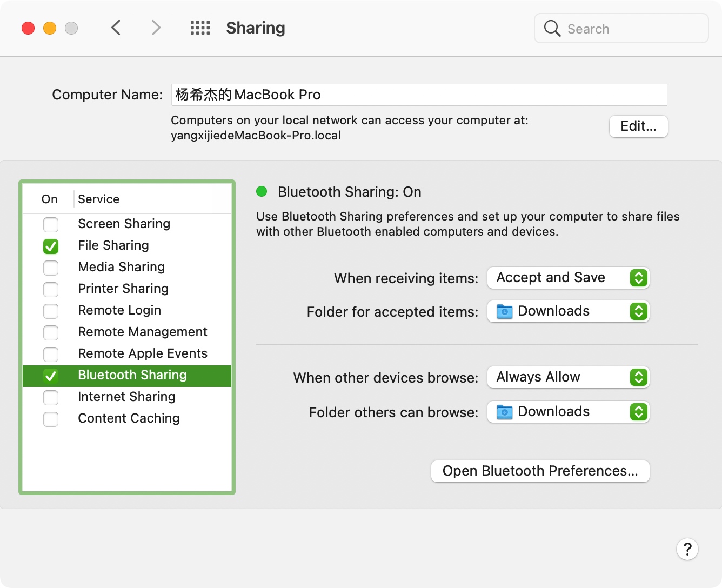This screenshot has width=722, height=588.
Task: Open the When other devices browse dropdown
Action: point(568,377)
